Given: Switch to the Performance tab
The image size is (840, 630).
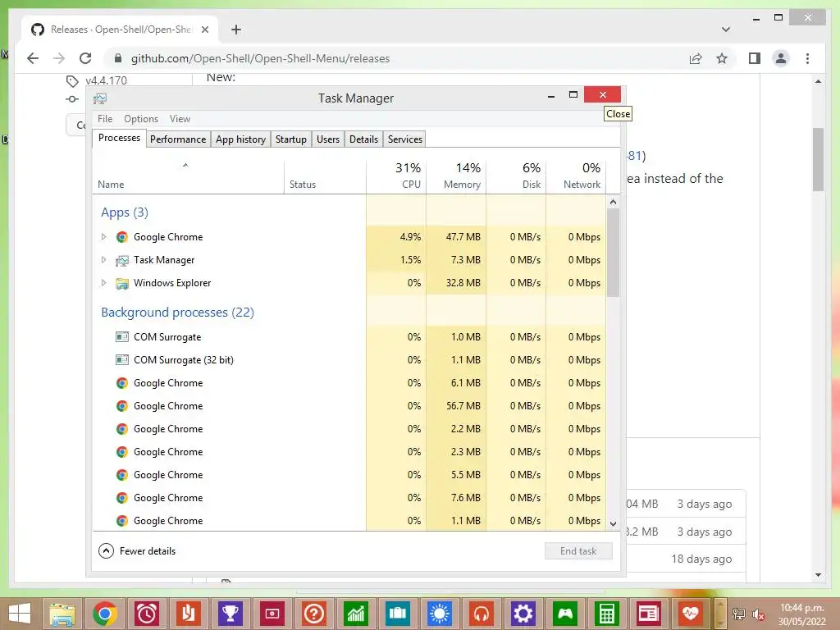Looking at the screenshot, I should point(178,139).
